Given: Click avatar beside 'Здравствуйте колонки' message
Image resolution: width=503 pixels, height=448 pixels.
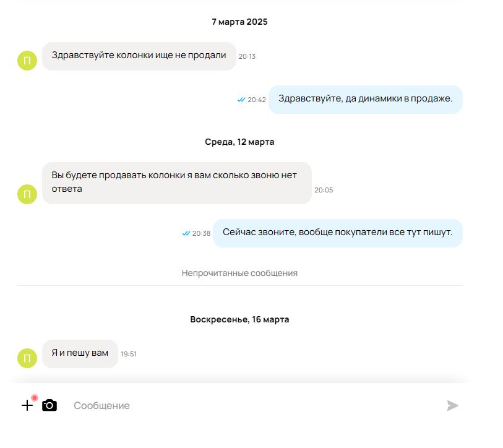Looking at the screenshot, I should tap(27, 61).
